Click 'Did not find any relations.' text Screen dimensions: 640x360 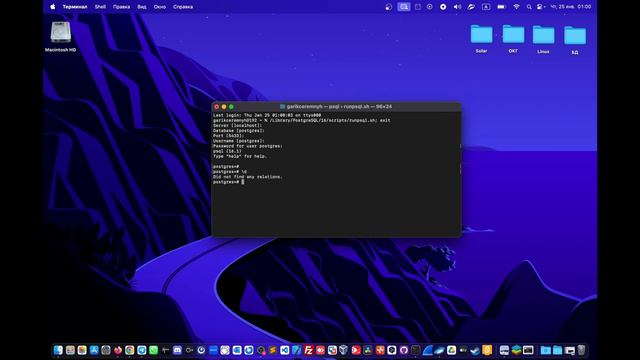pyautogui.click(x=248, y=177)
